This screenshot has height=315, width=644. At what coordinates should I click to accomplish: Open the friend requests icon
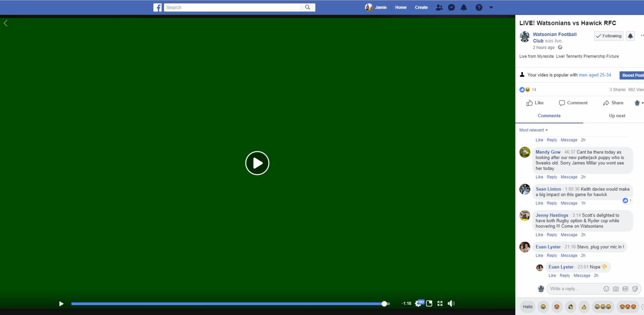coord(439,7)
